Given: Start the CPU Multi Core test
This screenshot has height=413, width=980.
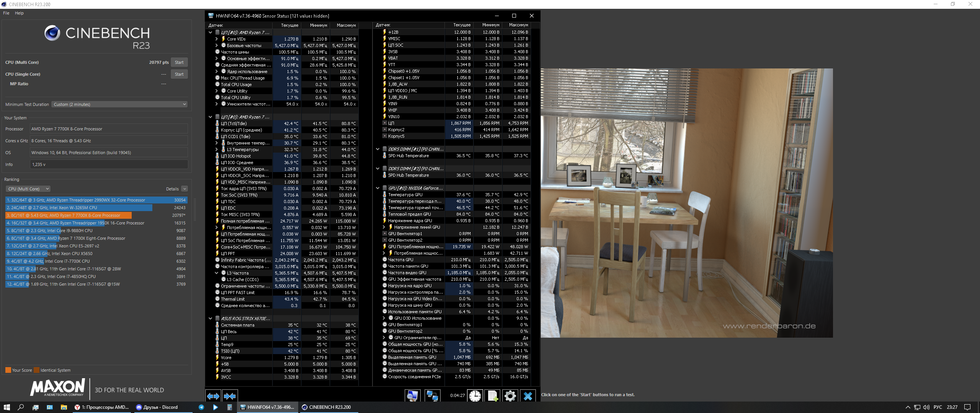Looking at the screenshot, I should coord(179,62).
